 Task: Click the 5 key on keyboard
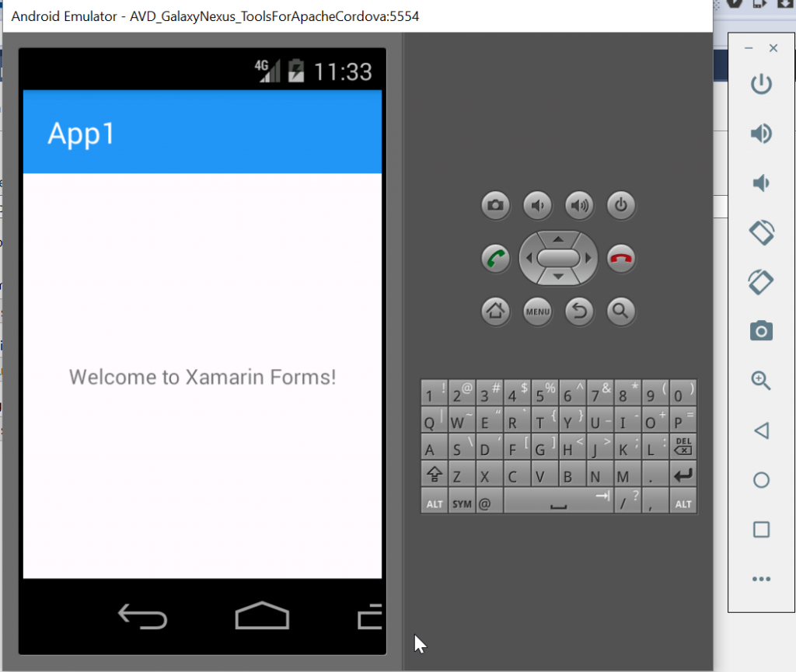(545, 392)
